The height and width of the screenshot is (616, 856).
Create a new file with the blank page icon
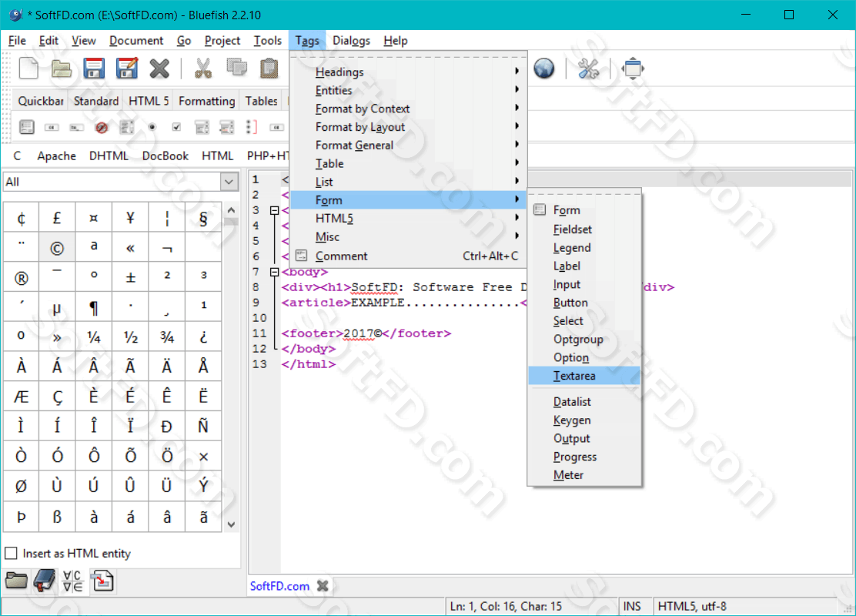pyautogui.click(x=28, y=69)
